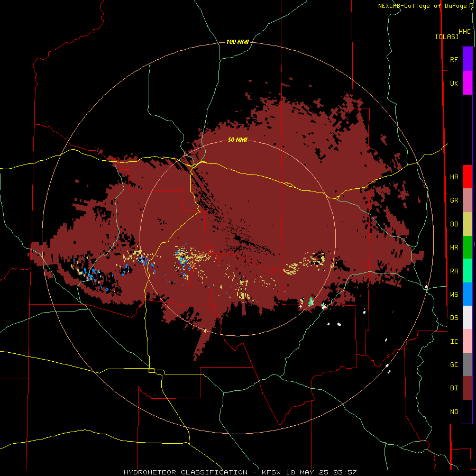This screenshot has width=476, height=476.
Task: Click the white DS legend swatch
Action: pyautogui.click(x=467, y=318)
